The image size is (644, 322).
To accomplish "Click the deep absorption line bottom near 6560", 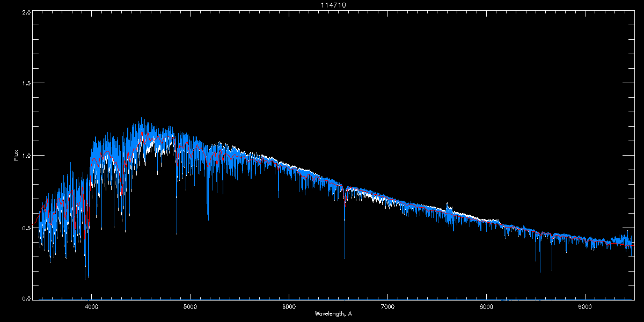I will pos(345,258).
